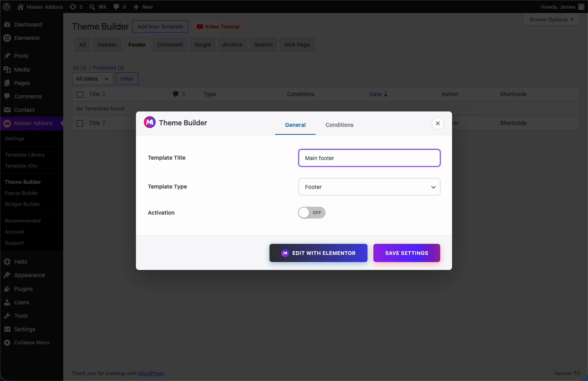Viewport: 588px width, 381px height.
Task: Open Media library from sidebar
Action: [x=32, y=70]
